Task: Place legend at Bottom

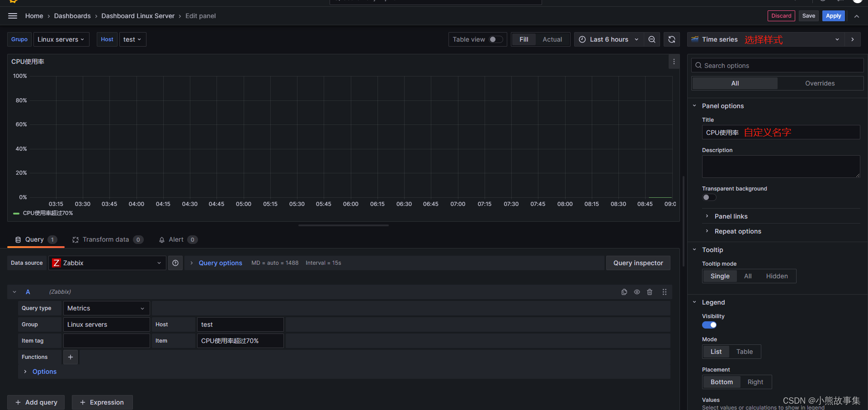Action: [722, 382]
